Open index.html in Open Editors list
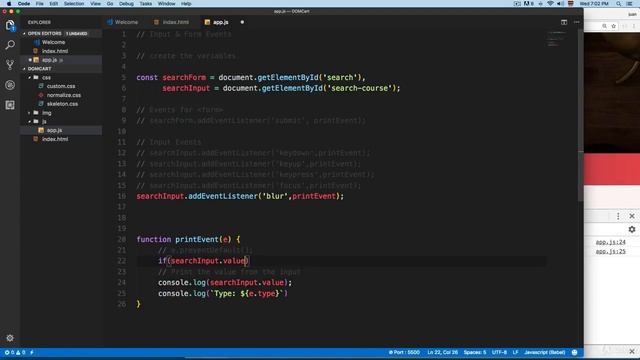Viewport: 640px width, 360px height. [55, 51]
